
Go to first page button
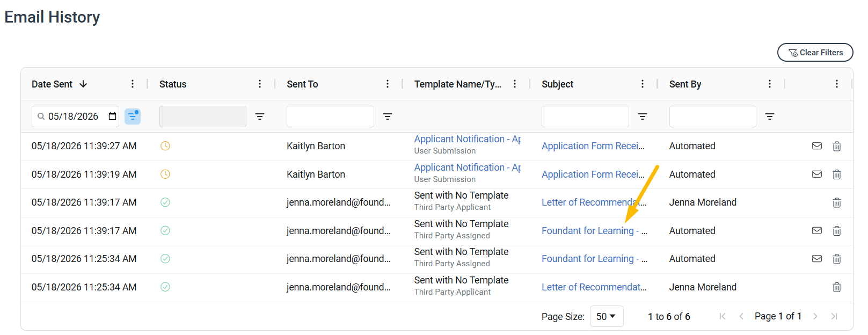[x=723, y=316]
